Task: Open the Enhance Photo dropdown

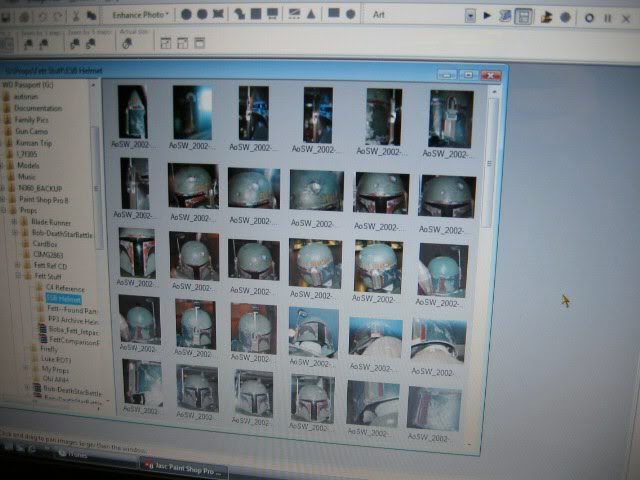Action: coord(140,15)
